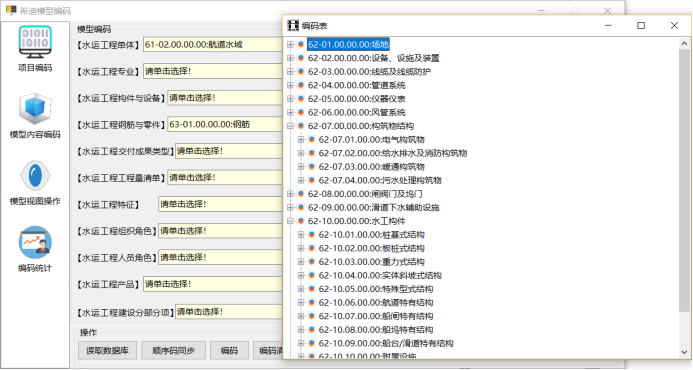This screenshot has width=693, height=370.
Task: Expand the 62-10.08.00.00:船坞特有结构 node
Action: coord(301,330)
